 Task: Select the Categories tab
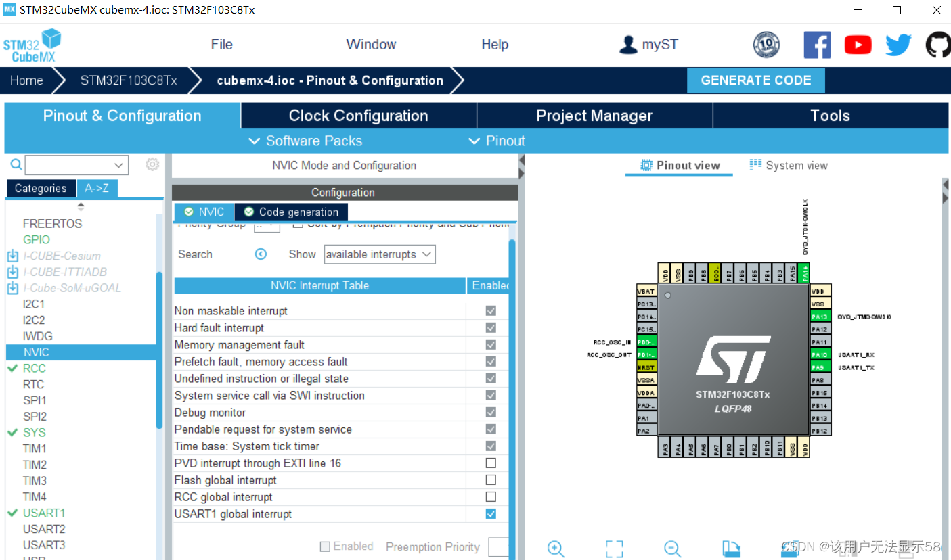coord(41,189)
